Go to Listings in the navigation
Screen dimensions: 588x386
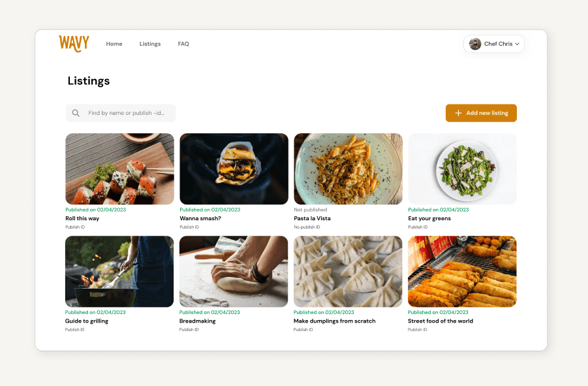click(x=150, y=44)
